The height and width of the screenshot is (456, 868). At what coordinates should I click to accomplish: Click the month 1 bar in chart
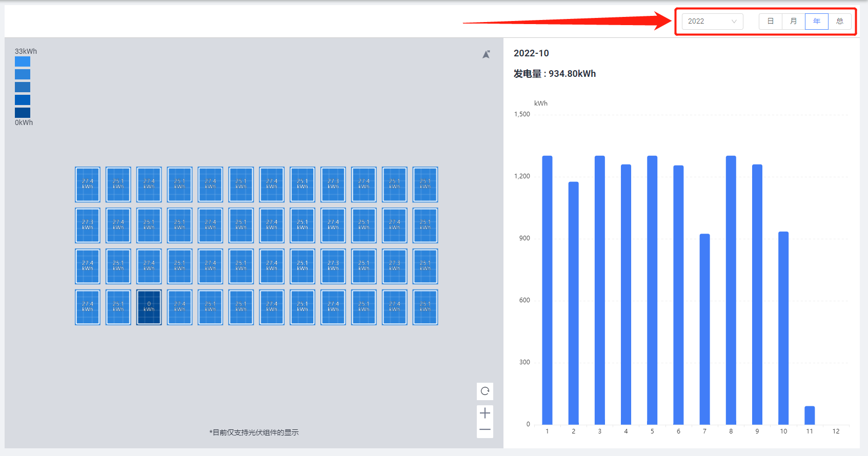547,290
